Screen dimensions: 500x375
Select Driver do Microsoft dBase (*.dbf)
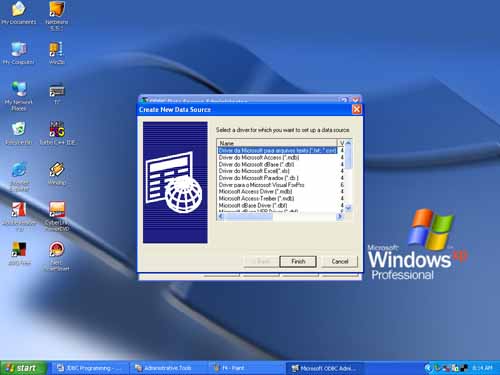[x=256, y=164]
